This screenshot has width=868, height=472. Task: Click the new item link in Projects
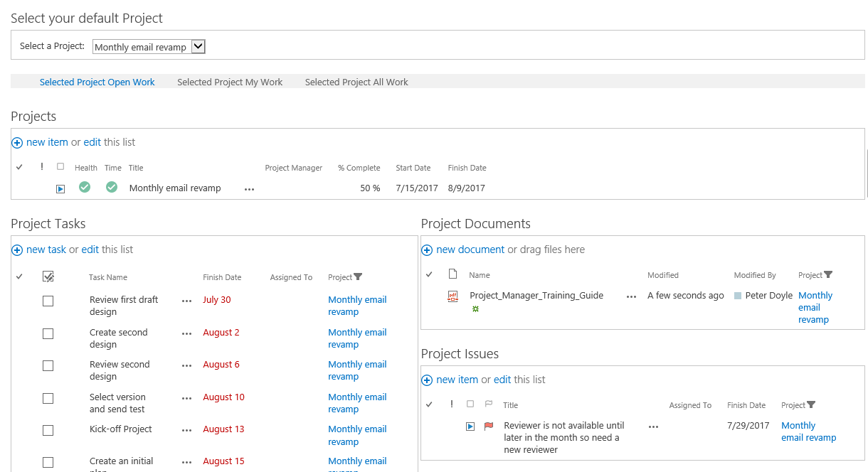pos(47,142)
